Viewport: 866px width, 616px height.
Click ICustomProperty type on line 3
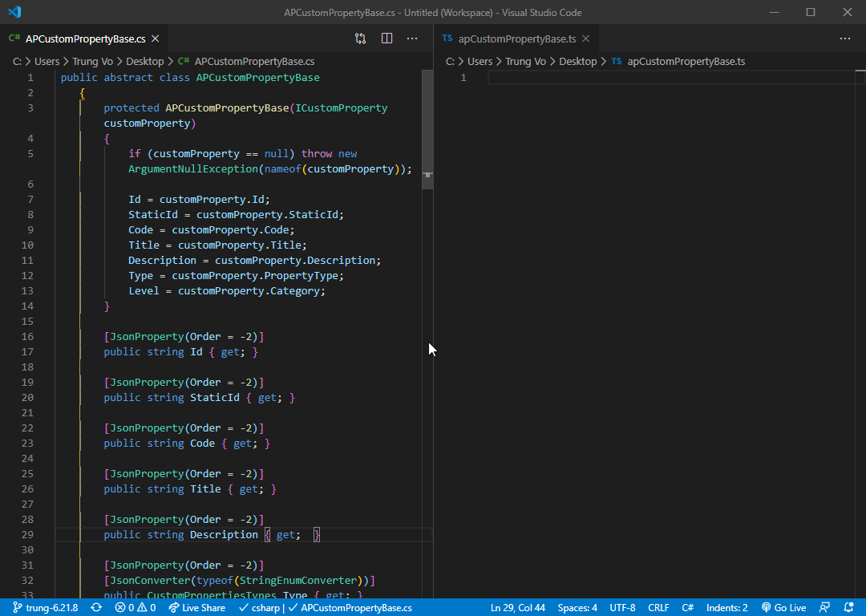pos(342,107)
